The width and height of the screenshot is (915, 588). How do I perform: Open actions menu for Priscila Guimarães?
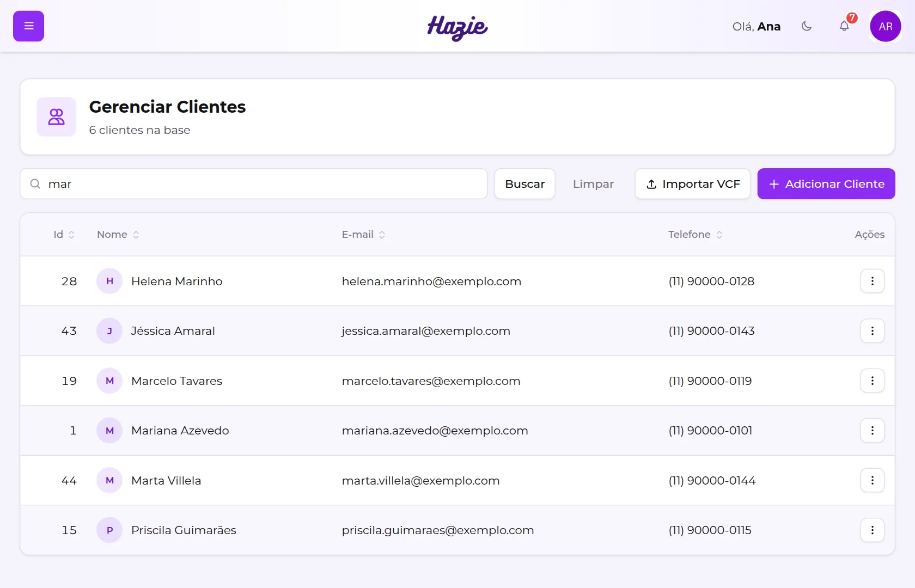click(x=873, y=530)
